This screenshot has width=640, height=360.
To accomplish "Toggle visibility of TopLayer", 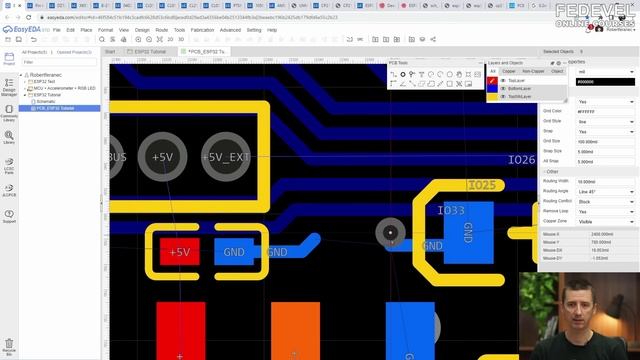I will pyautogui.click(x=503, y=81).
